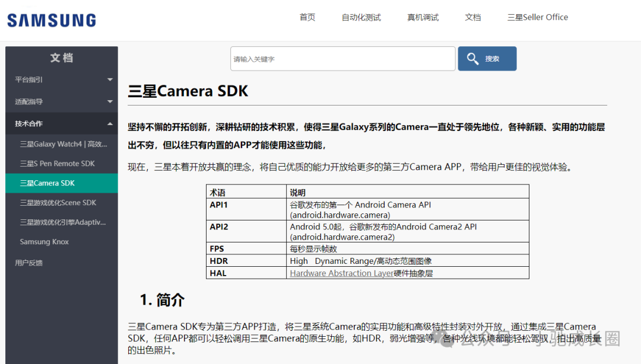Collapse the 技术合作 section arrow
Screen dimensions: 641x364
(110, 124)
